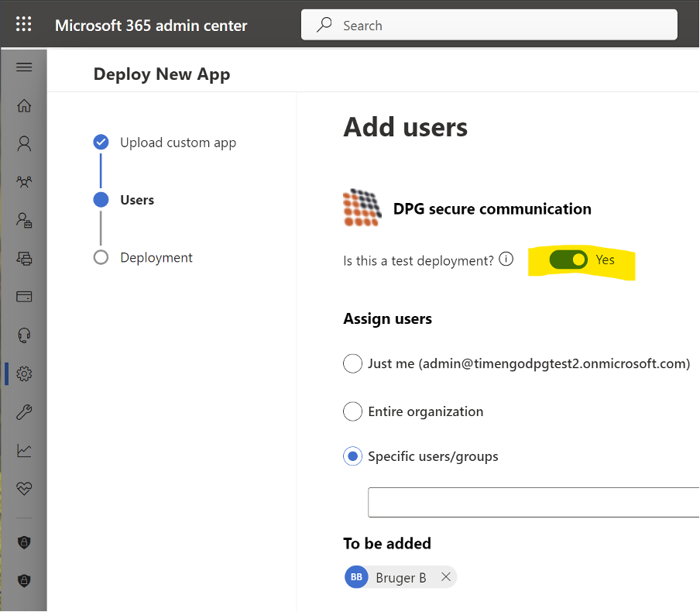Click the 'Add users' heading
The width and height of the screenshot is (700, 612).
405,127
